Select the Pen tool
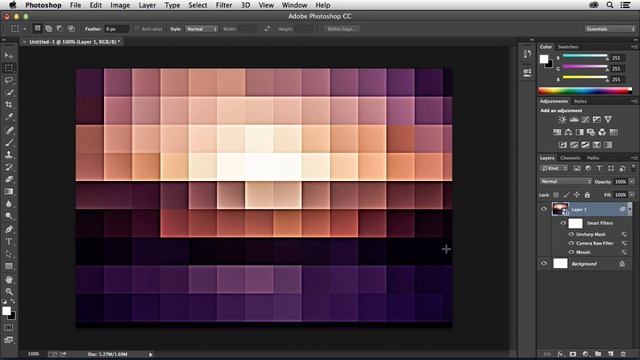This screenshot has height=360, width=640. (9, 229)
